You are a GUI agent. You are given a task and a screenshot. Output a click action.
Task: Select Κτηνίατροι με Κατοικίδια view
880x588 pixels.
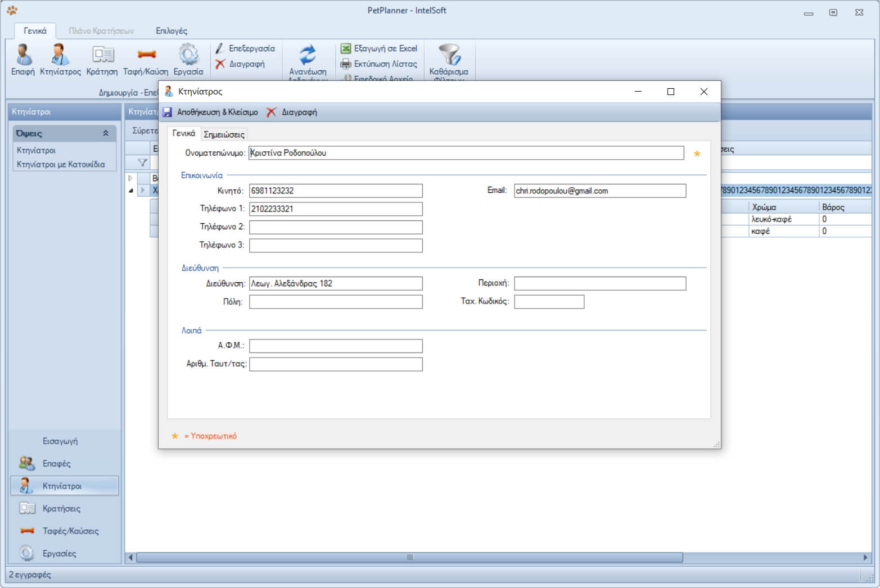coord(61,165)
